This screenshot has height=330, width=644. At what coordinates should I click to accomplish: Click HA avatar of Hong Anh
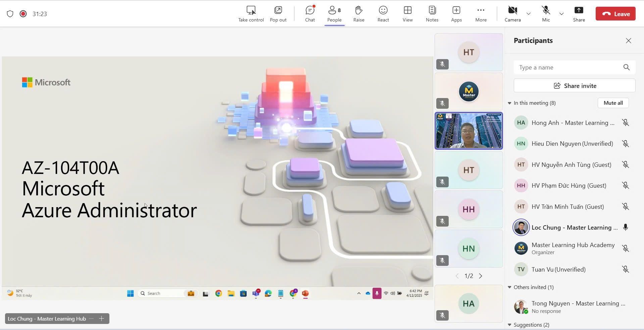(521, 123)
